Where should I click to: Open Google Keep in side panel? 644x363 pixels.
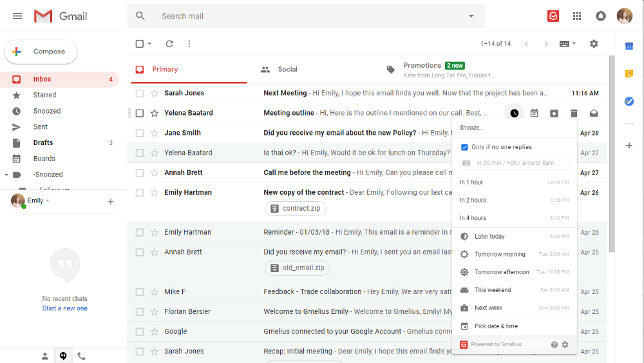point(629,74)
